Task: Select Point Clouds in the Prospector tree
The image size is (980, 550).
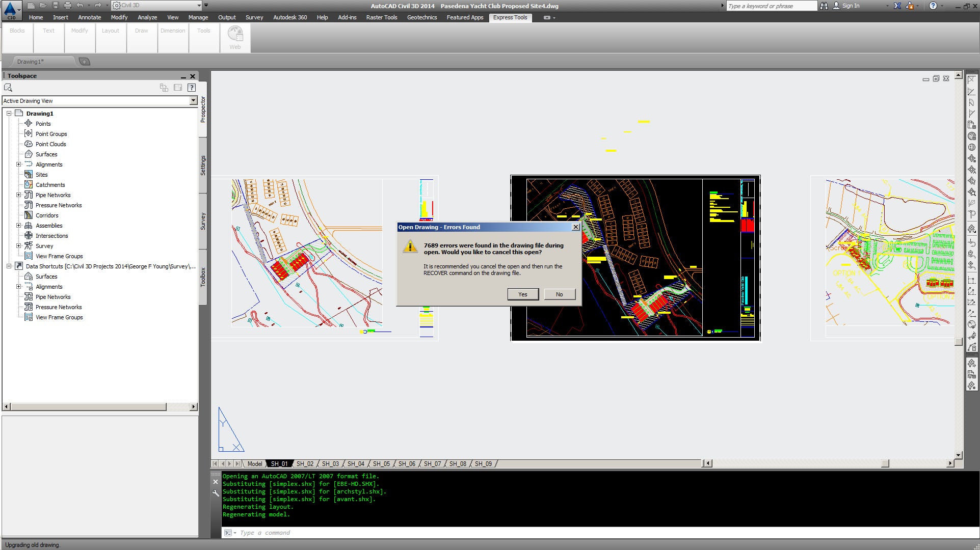Action: tap(50, 144)
